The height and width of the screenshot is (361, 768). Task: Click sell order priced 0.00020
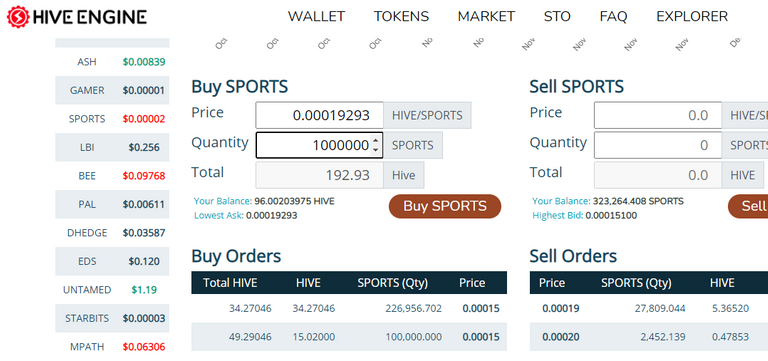(648, 337)
